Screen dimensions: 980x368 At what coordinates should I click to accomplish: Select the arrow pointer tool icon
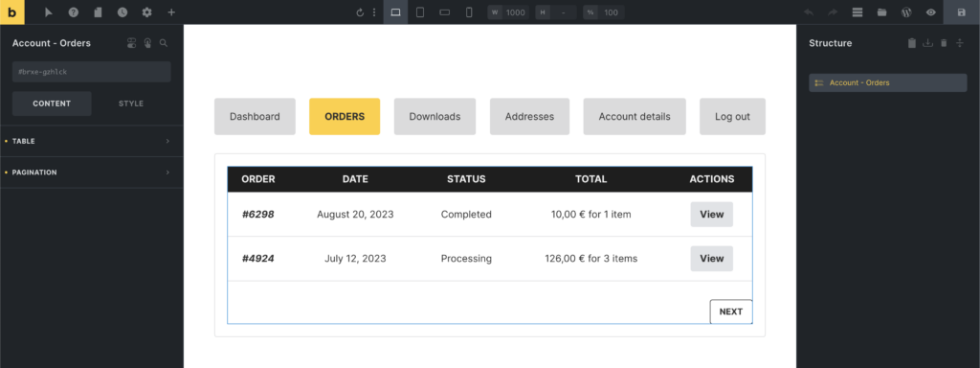(49, 12)
